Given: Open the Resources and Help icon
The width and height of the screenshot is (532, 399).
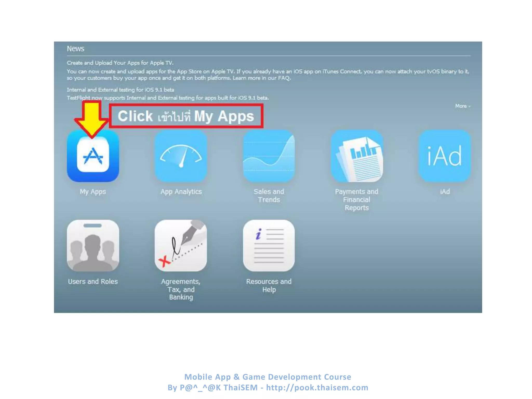Looking at the screenshot, I should pos(269,246).
